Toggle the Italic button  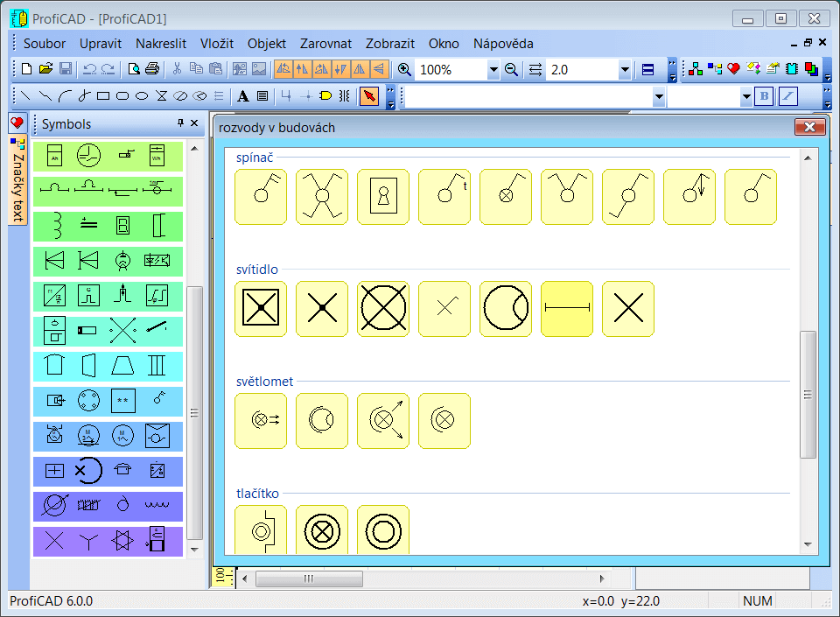point(788,96)
